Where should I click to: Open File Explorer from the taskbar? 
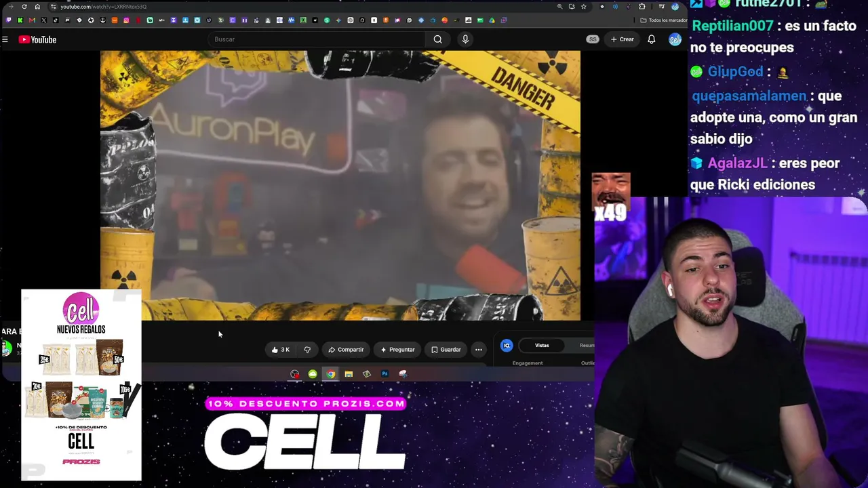pyautogui.click(x=349, y=374)
